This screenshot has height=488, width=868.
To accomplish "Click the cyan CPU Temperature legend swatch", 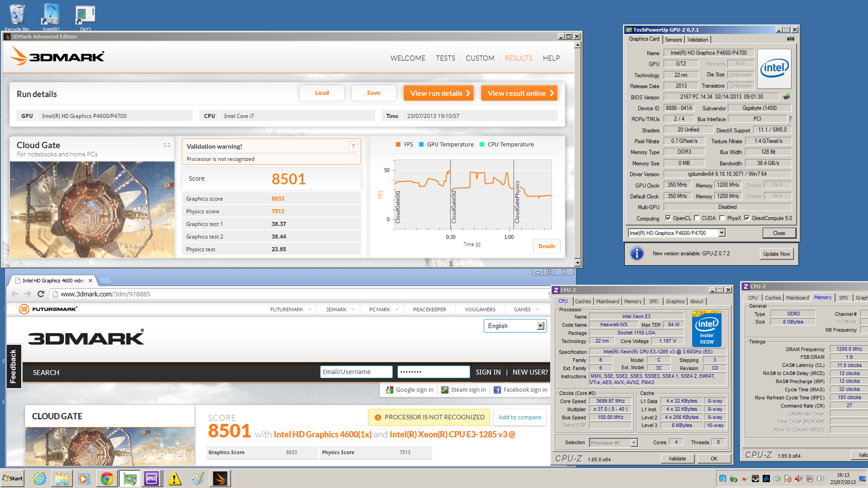I will (x=482, y=145).
